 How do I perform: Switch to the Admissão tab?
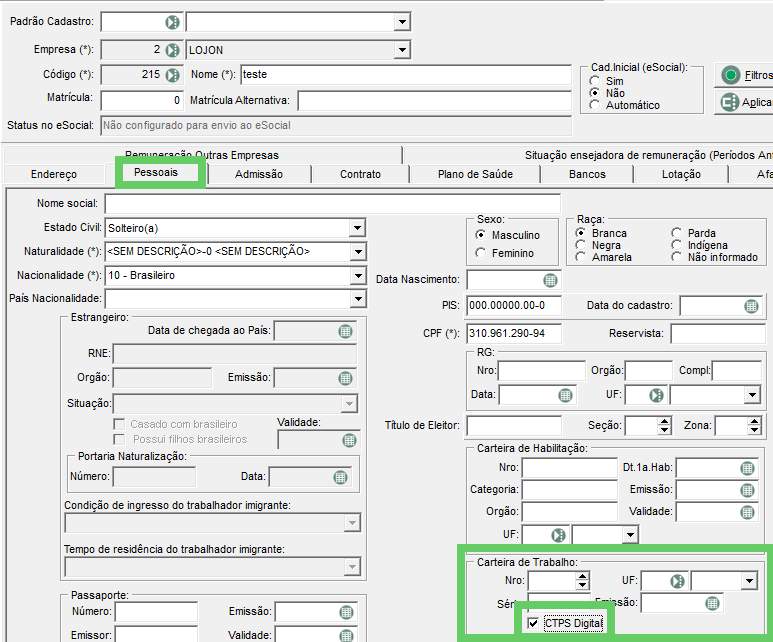click(x=259, y=174)
